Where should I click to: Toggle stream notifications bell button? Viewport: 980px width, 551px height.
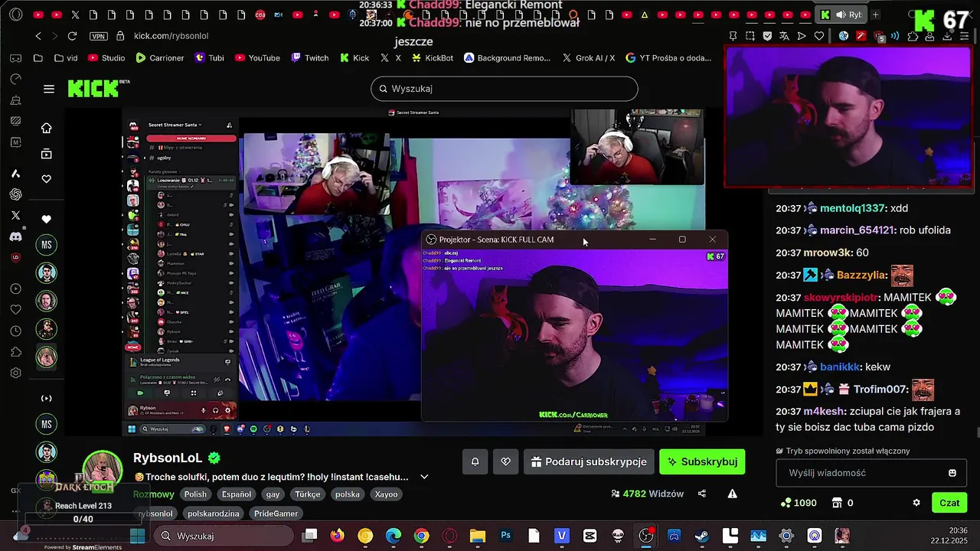[475, 461]
